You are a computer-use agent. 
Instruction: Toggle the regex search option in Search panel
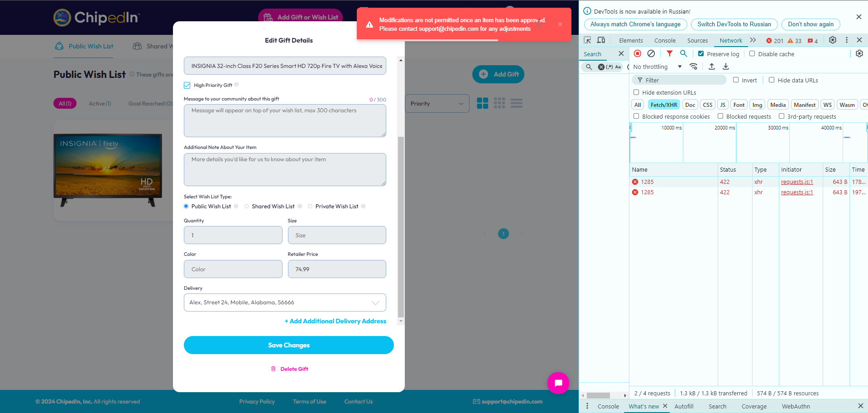[x=609, y=67]
